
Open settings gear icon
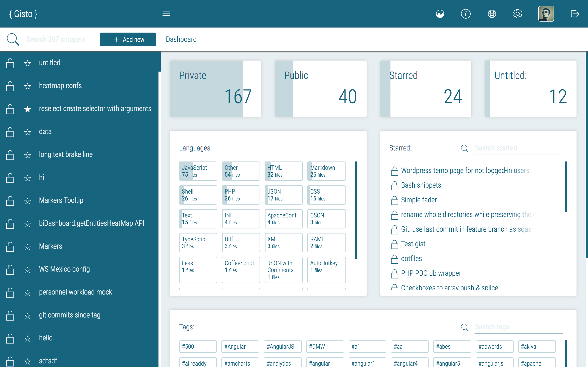[x=517, y=14]
